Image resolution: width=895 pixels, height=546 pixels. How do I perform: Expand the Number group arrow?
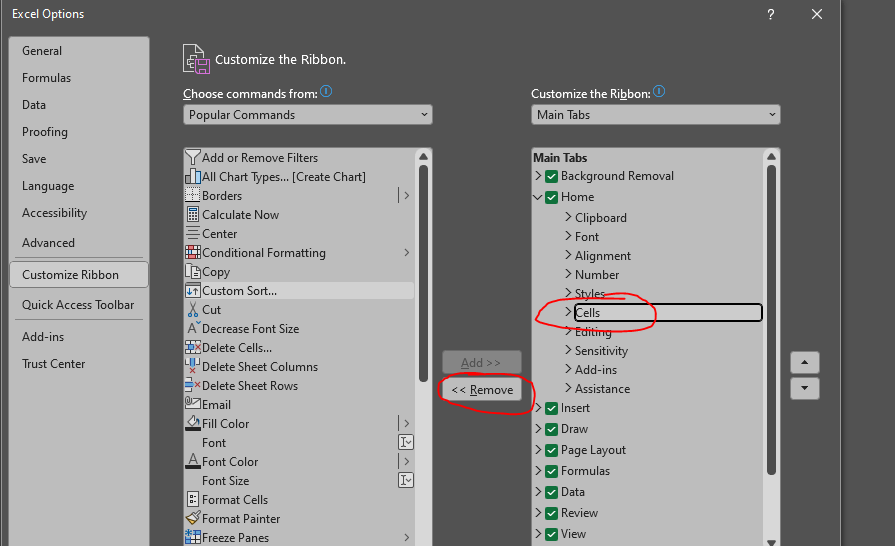pyautogui.click(x=568, y=274)
